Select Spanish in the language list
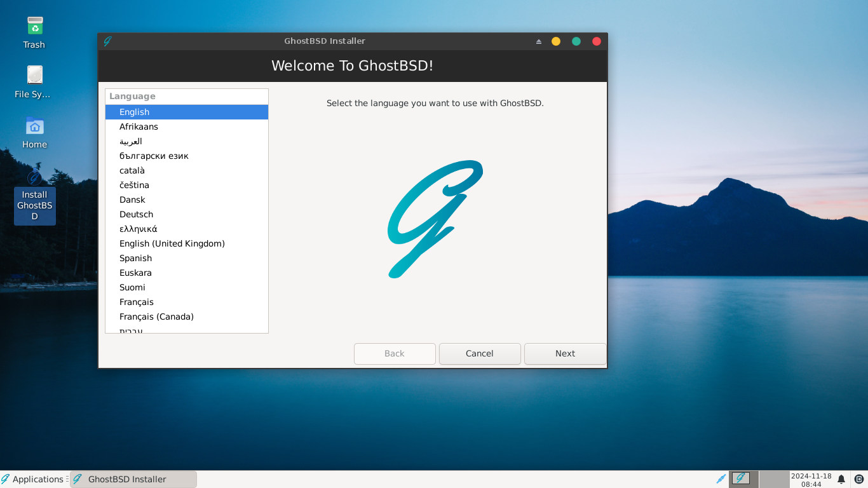This screenshot has height=488, width=868. [x=187, y=259]
